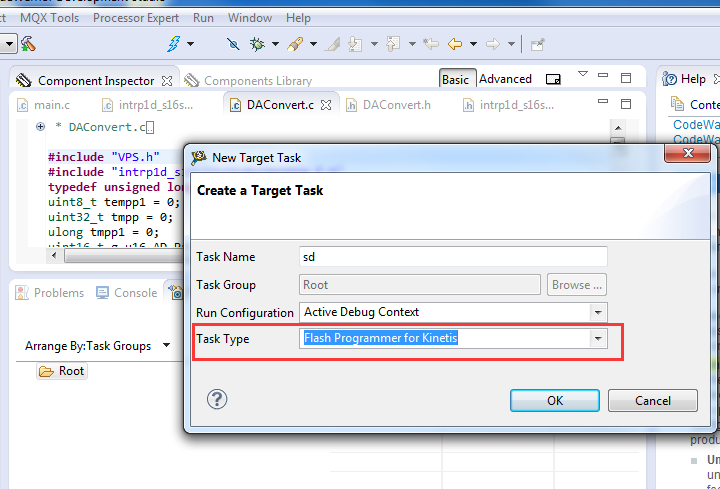Click the build hammer icon in toolbar
The height and width of the screenshot is (489, 720).
[x=28, y=44]
